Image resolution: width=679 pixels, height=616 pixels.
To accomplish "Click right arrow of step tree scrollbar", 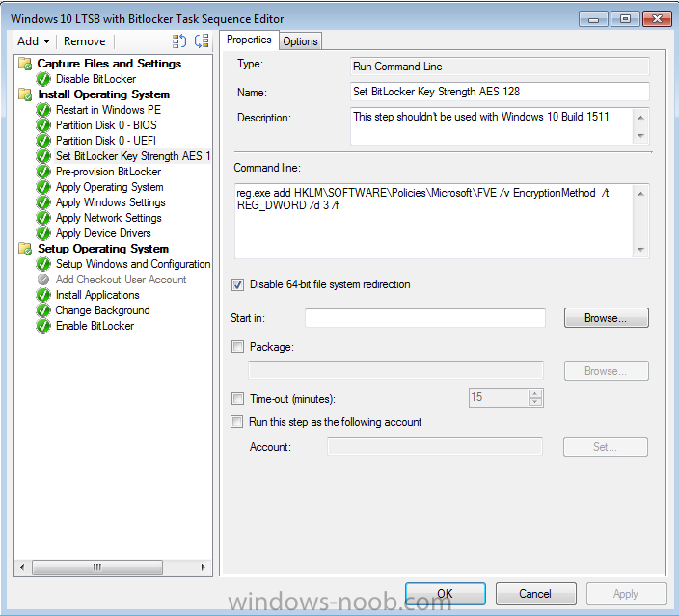I will pyautogui.click(x=204, y=567).
